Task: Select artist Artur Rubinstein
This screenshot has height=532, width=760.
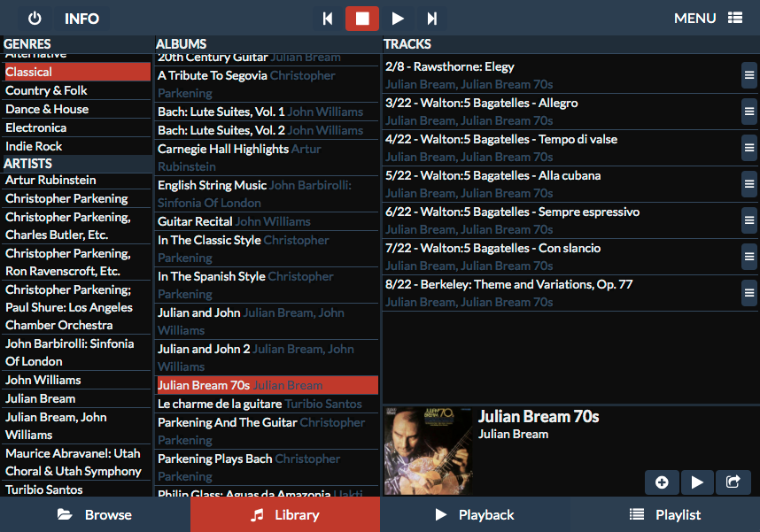Action: (x=78, y=181)
